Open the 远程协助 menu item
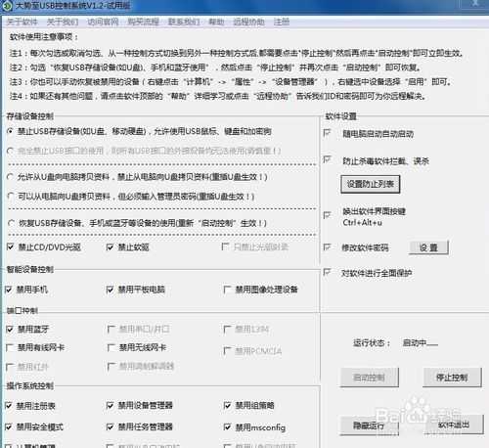489x448 pixels. click(248, 22)
